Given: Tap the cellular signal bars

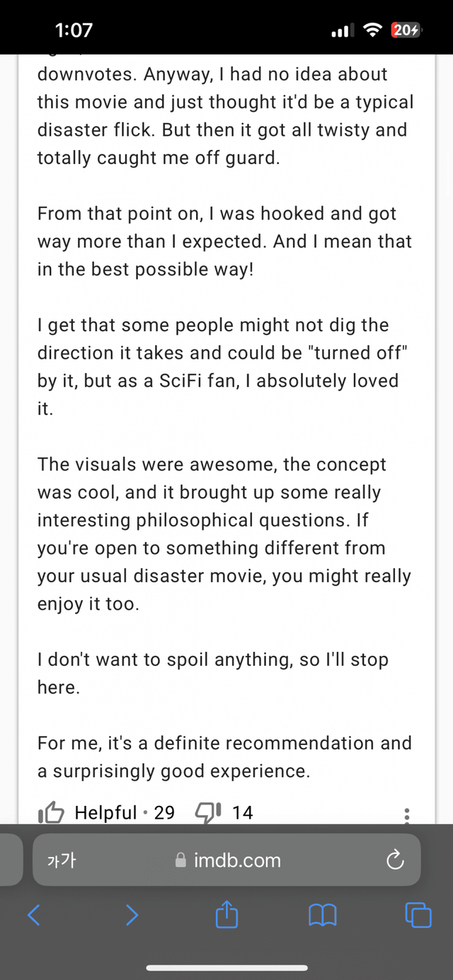Looking at the screenshot, I should (341, 30).
